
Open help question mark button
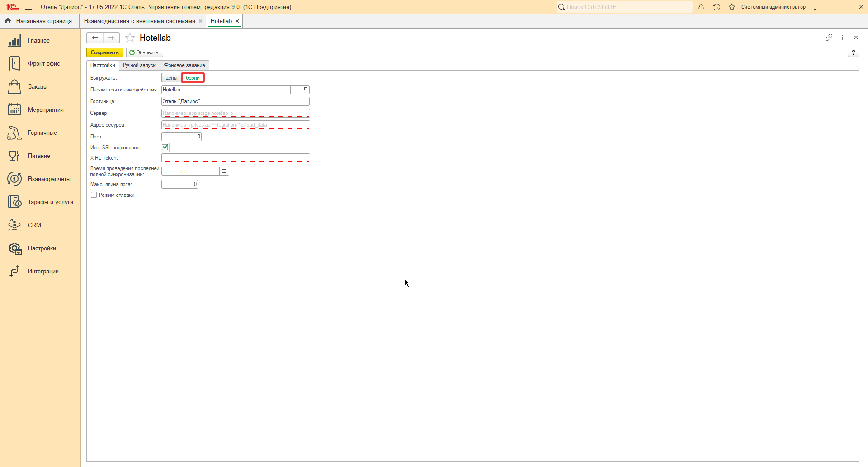853,52
